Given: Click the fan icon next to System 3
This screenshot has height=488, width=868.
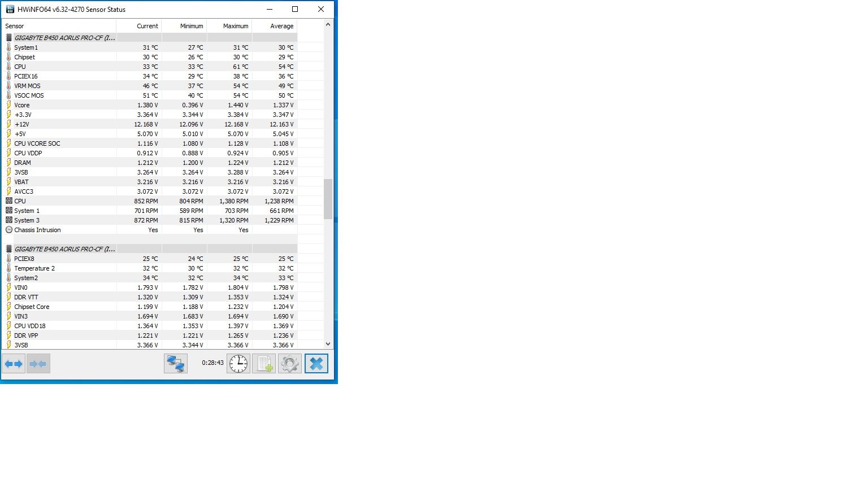Looking at the screenshot, I should click(8, 220).
